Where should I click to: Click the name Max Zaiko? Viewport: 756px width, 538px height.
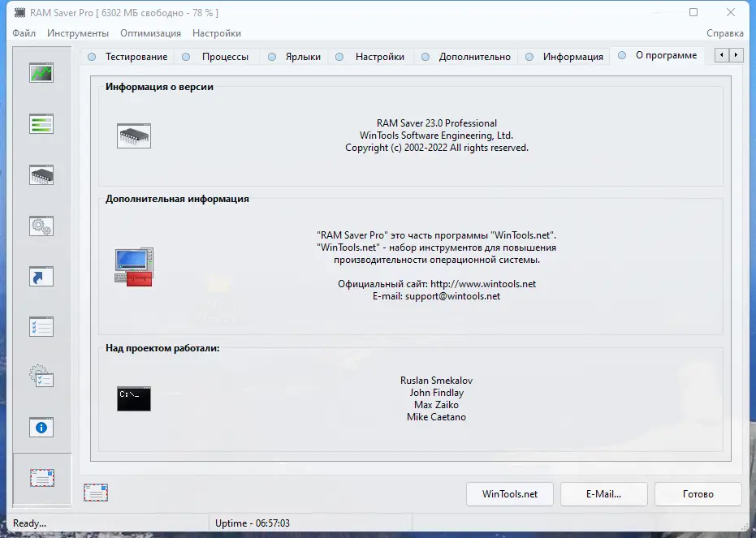[x=436, y=405]
